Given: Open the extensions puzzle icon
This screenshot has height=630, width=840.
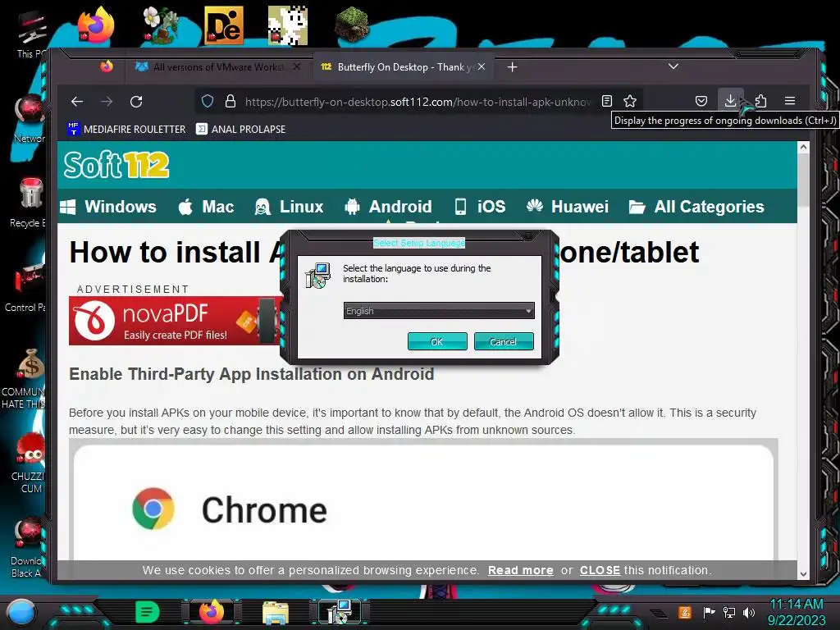Looking at the screenshot, I should click(x=760, y=101).
